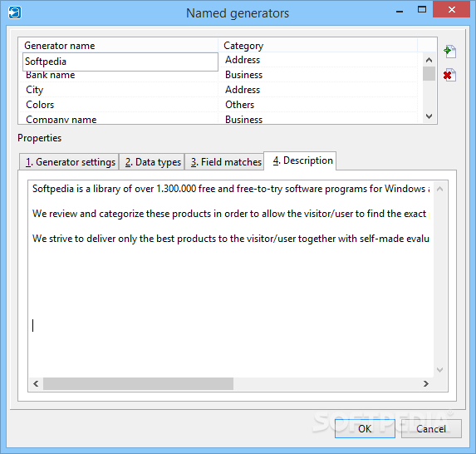Click description horizontal scroll right arrow
The height and width of the screenshot is (454, 476).
click(426, 384)
